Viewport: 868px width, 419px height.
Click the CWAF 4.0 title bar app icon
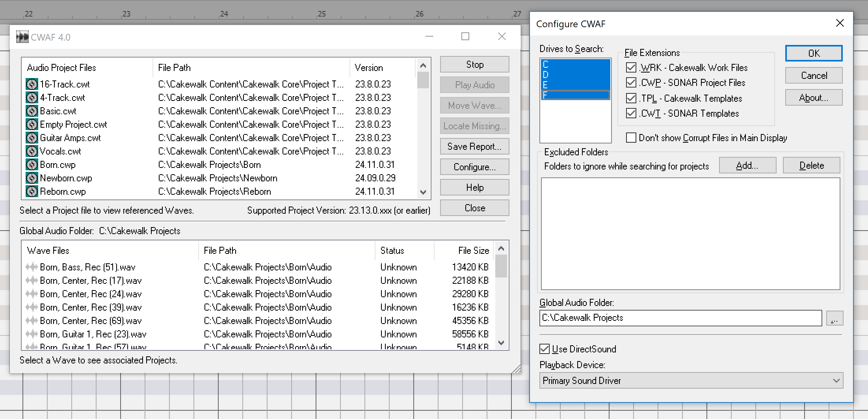[x=22, y=37]
